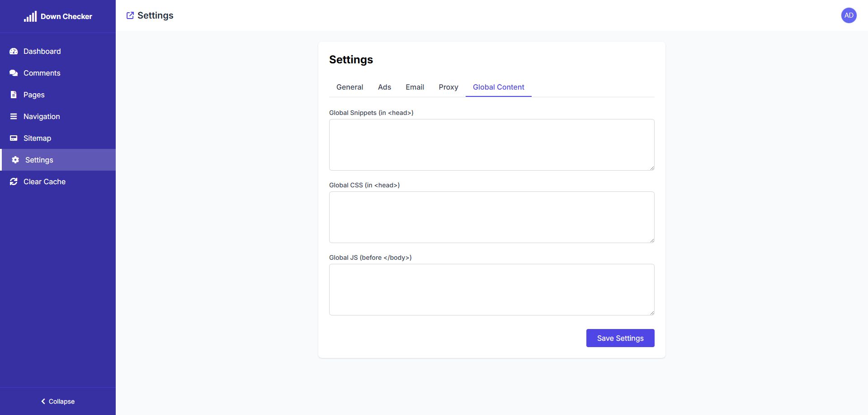This screenshot has height=415, width=868.
Task: Click the Clear Cache refresh icon
Action: point(14,181)
